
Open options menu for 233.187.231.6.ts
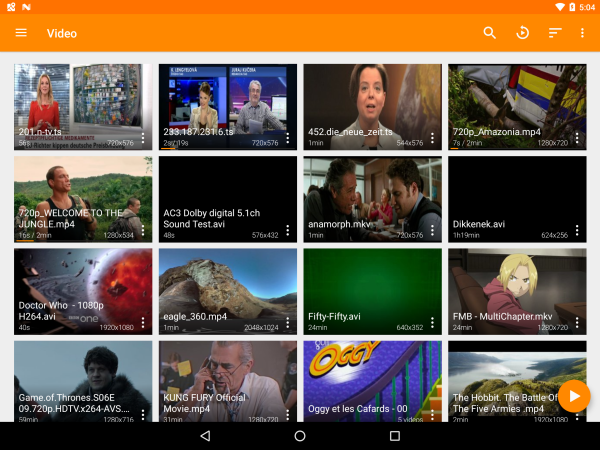[x=288, y=138]
